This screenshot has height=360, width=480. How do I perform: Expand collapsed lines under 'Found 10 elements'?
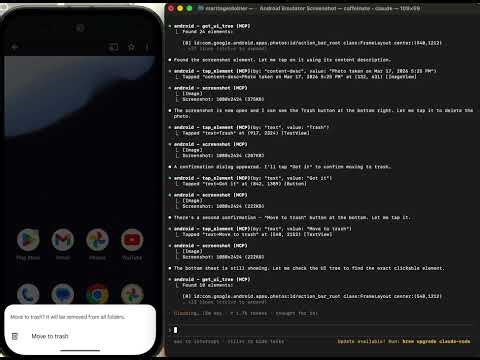[227, 302]
